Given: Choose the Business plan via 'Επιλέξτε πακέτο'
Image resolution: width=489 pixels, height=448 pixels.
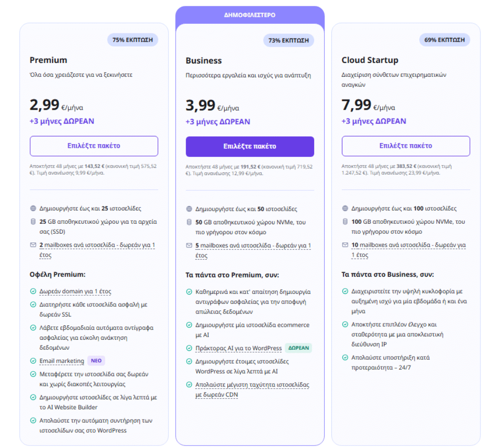Looking at the screenshot, I should click(250, 146).
